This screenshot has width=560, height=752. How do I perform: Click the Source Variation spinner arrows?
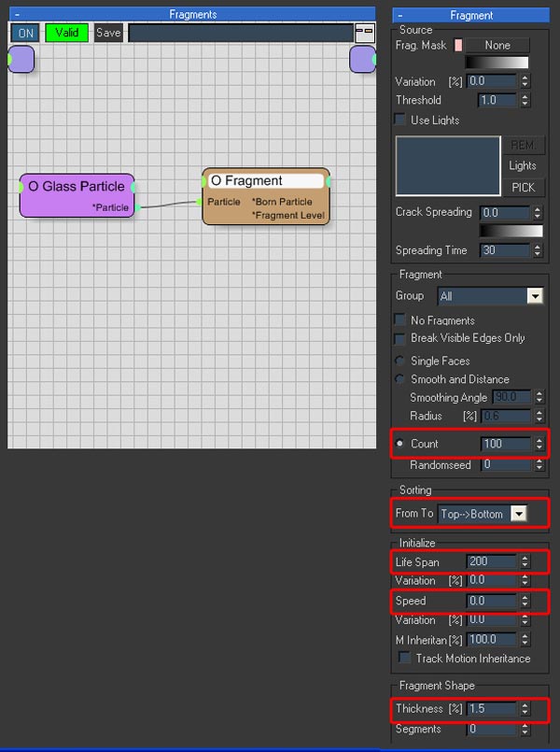[525, 81]
